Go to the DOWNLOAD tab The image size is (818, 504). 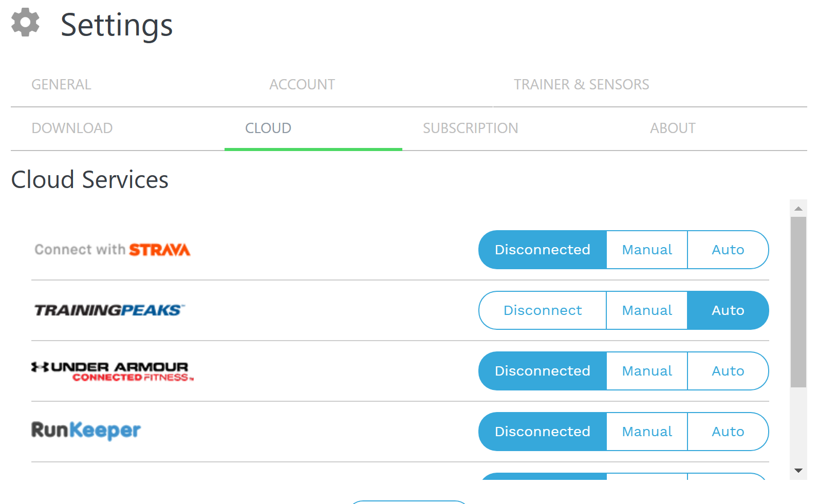click(x=72, y=128)
